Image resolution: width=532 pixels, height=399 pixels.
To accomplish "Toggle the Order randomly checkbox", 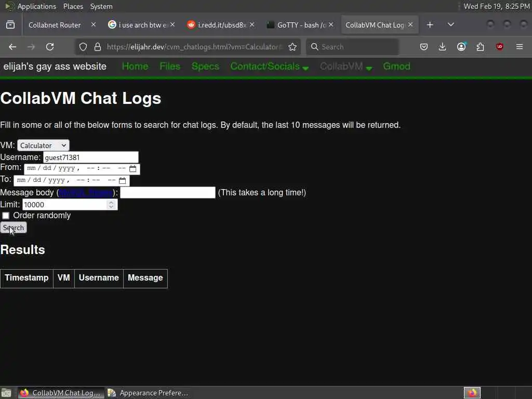I will click(6, 216).
